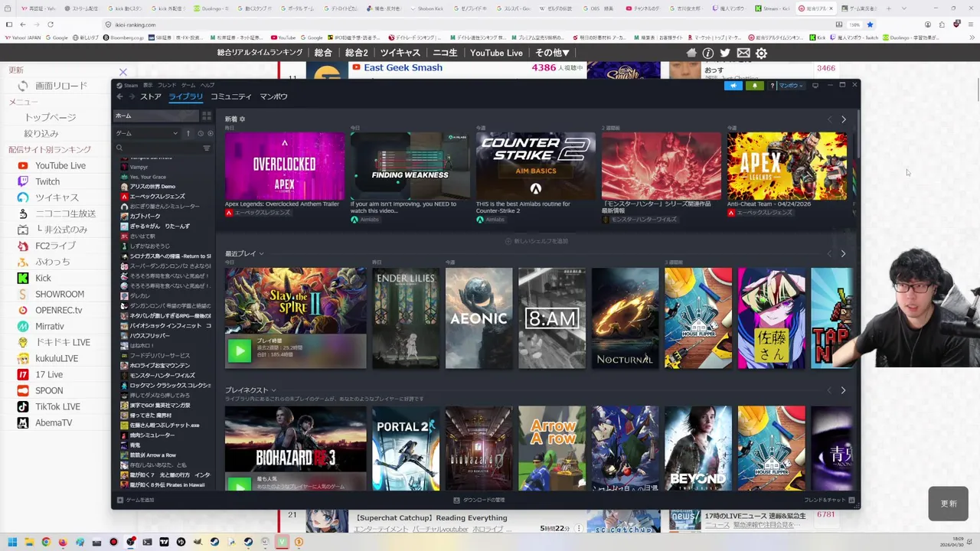Screen dimensions: 980x551
Task: Open Windows Start button on taskbar
Action: tap(12, 542)
